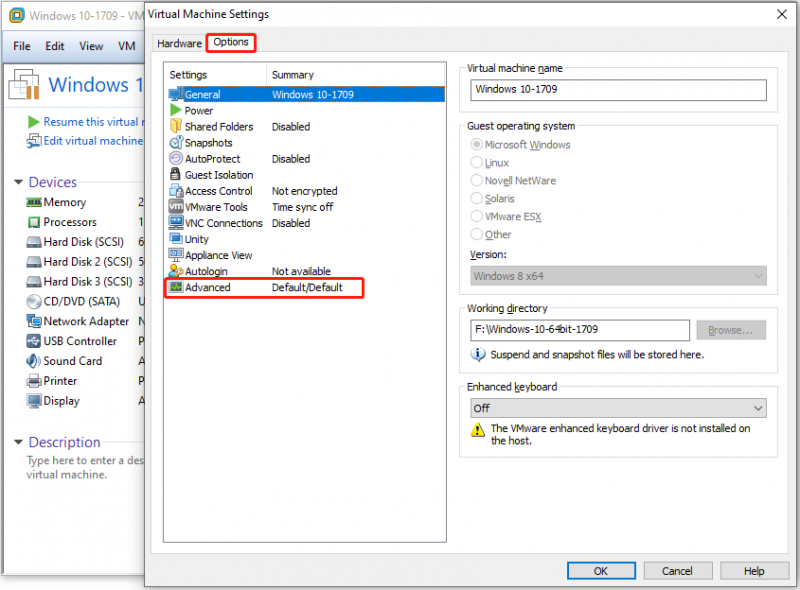Click the OK button
The height and width of the screenshot is (590, 800).
coord(601,571)
